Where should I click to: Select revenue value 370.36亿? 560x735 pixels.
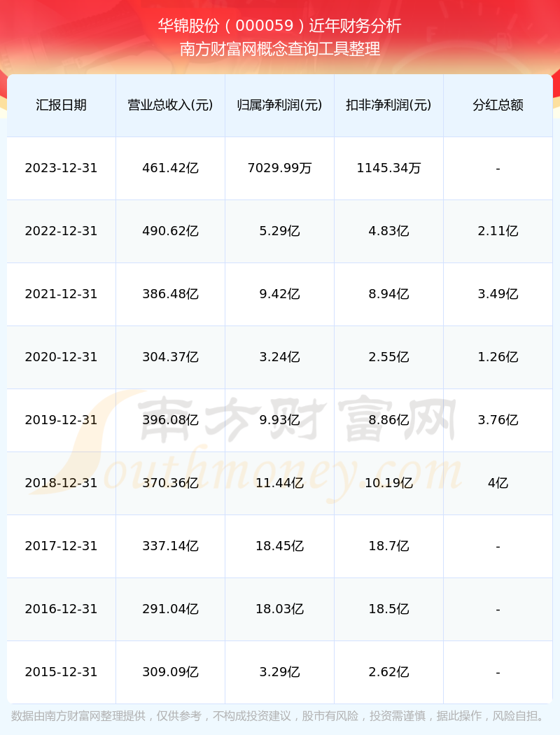171,483
